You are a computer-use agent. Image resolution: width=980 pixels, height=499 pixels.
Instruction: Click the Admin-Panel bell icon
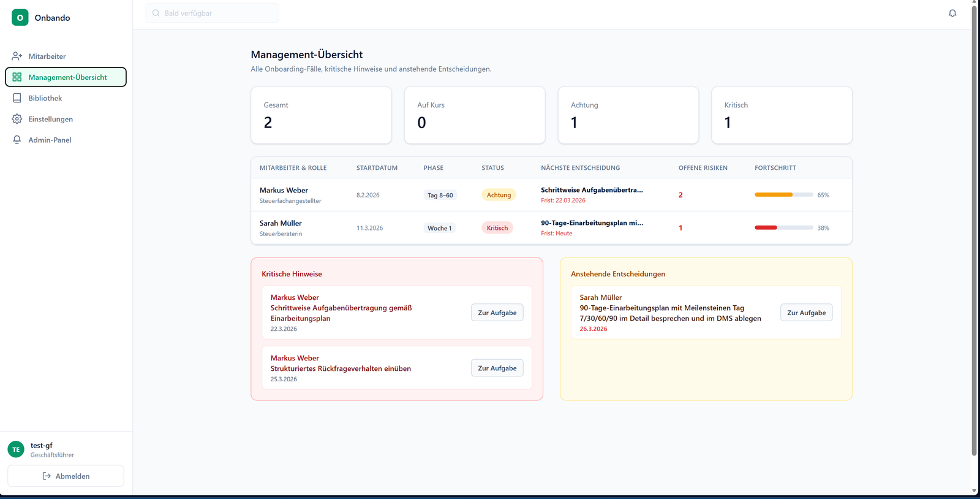coord(17,140)
